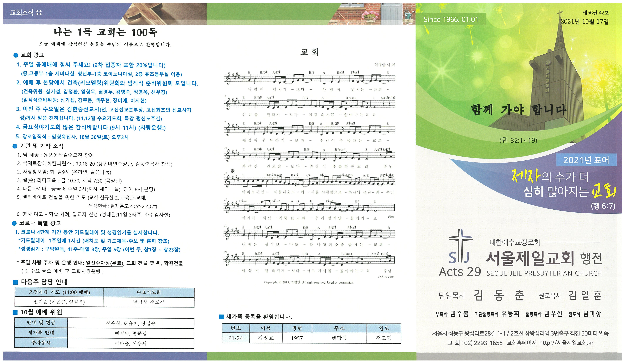Click item '4. 다문화예배 : 중국어 주일 3시'
This screenshot has width=628, height=364.
86,189
